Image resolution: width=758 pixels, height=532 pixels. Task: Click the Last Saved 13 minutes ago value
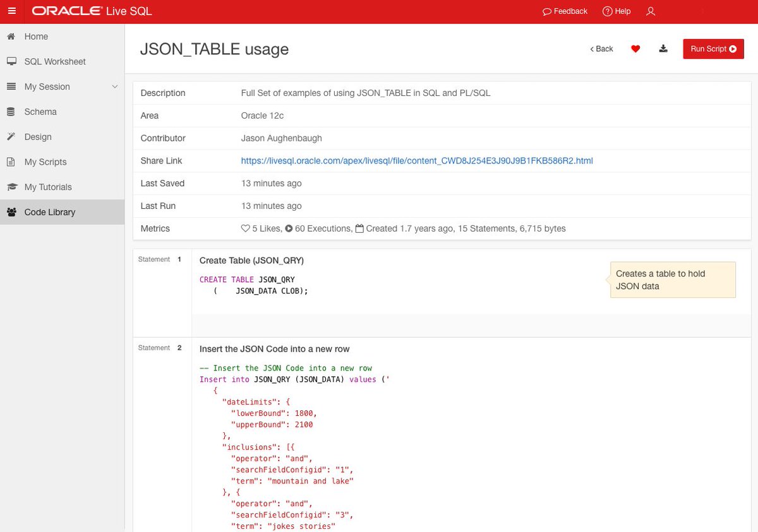pos(272,183)
